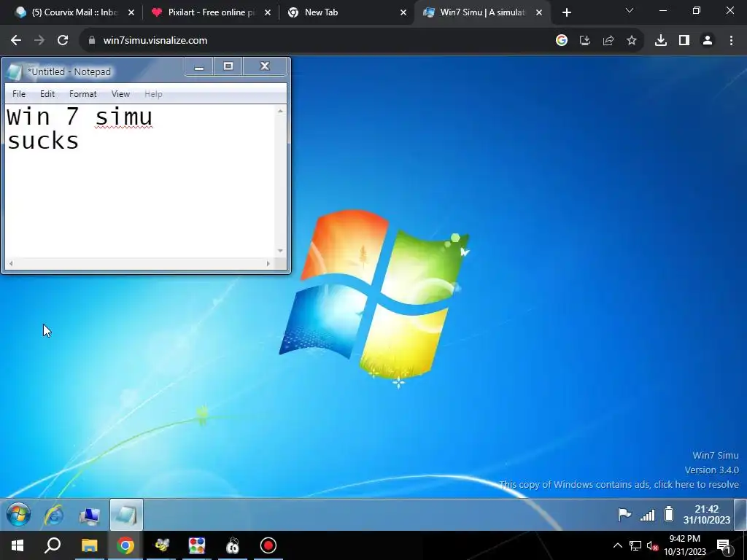Click the underlined word "simu" in Notepad
Viewport: 747px width, 560px height.
point(124,117)
